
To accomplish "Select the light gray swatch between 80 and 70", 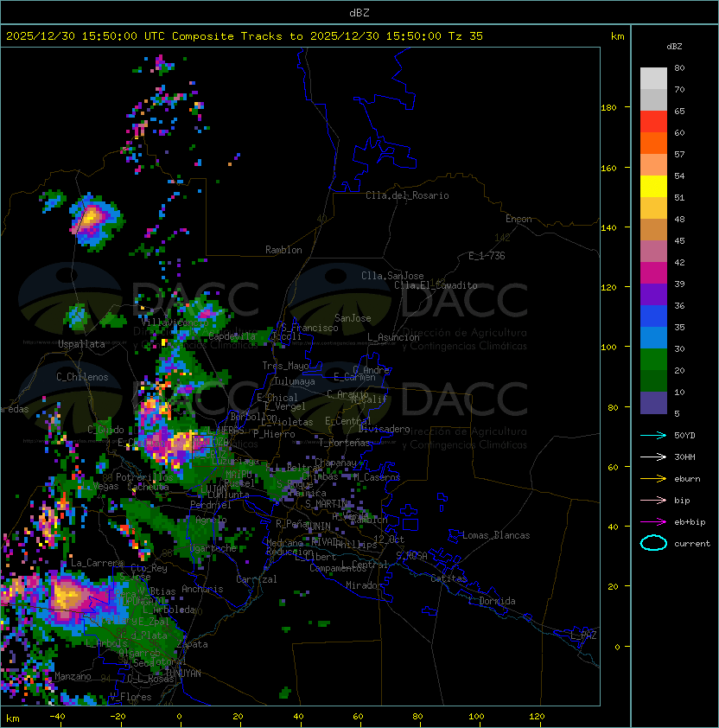I will point(653,78).
